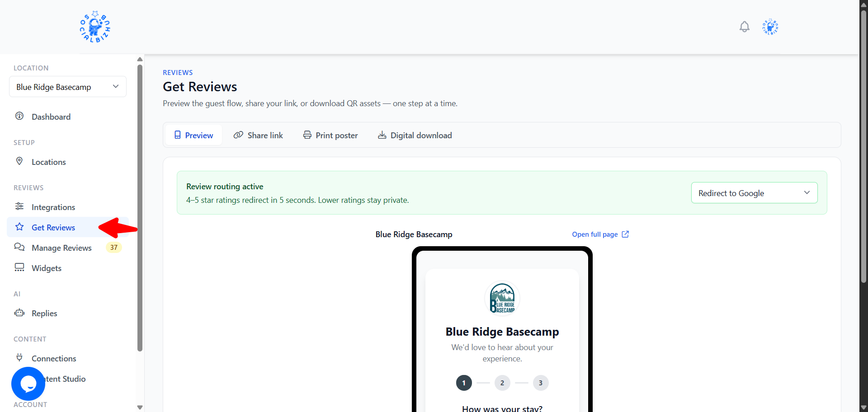Click the sidebar scroll down arrow
The width and height of the screenshot is (868, 412).
(x=140, y=407)
